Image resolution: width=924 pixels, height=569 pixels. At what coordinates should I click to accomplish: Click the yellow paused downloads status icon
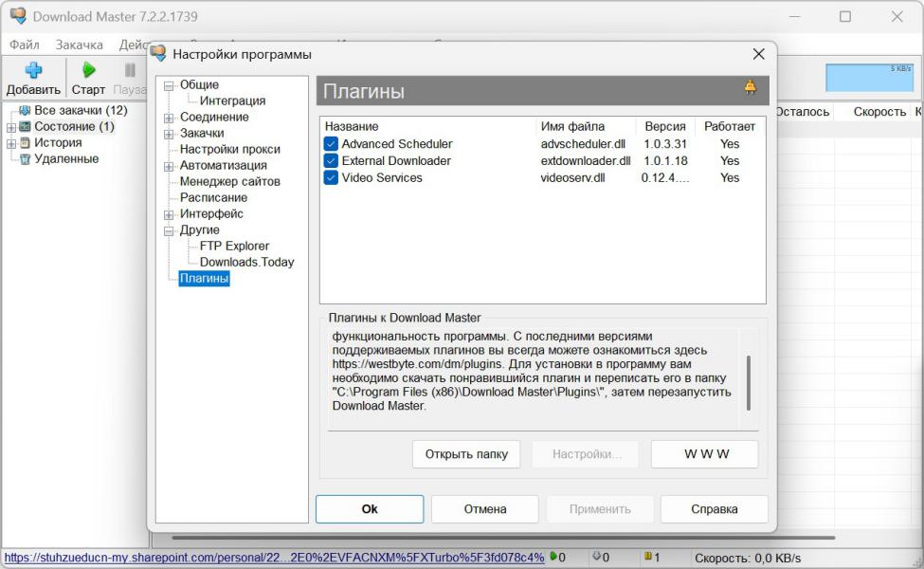(648, 558)
